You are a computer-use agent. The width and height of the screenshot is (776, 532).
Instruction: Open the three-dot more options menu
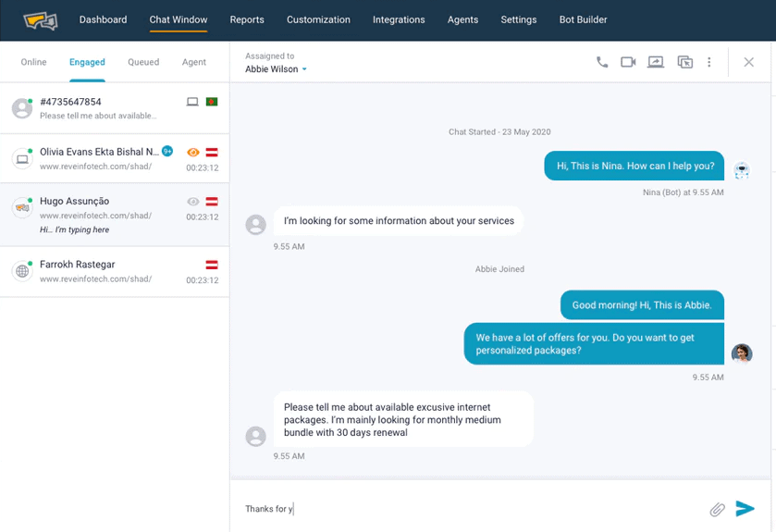pyautogui.click(x=709, y=62)
